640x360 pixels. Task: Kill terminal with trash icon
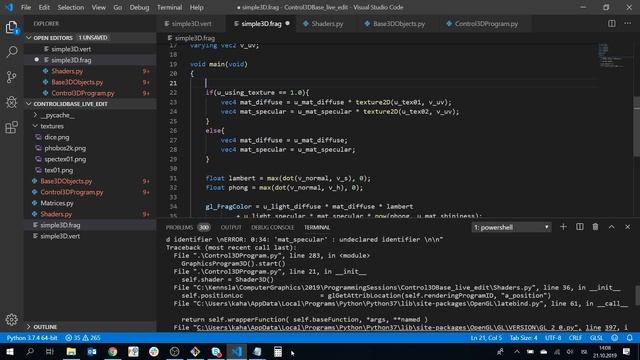(x=596, y=227)
